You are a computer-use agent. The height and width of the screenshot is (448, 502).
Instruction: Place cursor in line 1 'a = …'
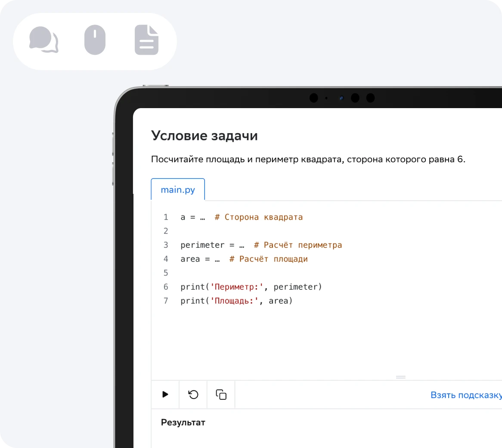(192, 217)
